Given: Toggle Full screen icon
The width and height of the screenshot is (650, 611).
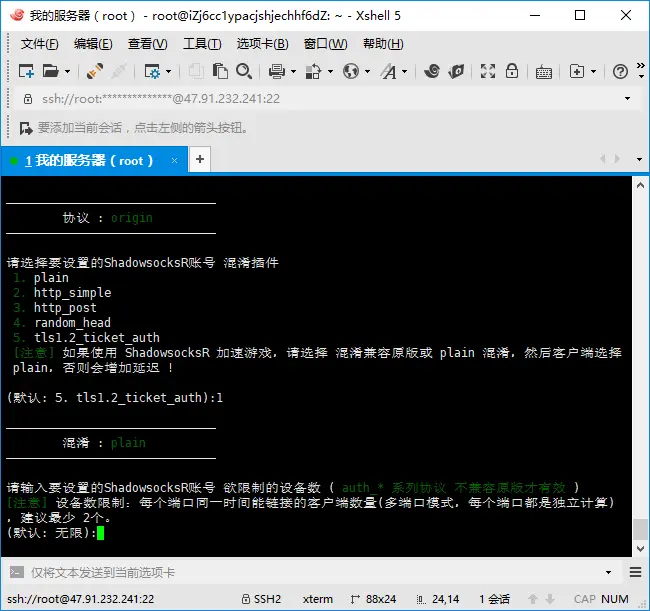Looking at the screenshot, I should tap(488, 71).
